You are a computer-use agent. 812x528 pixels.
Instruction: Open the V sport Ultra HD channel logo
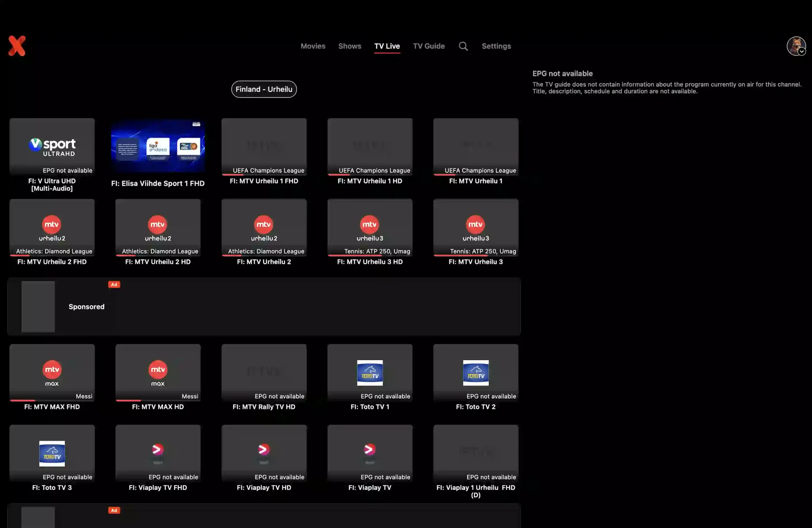52,147
